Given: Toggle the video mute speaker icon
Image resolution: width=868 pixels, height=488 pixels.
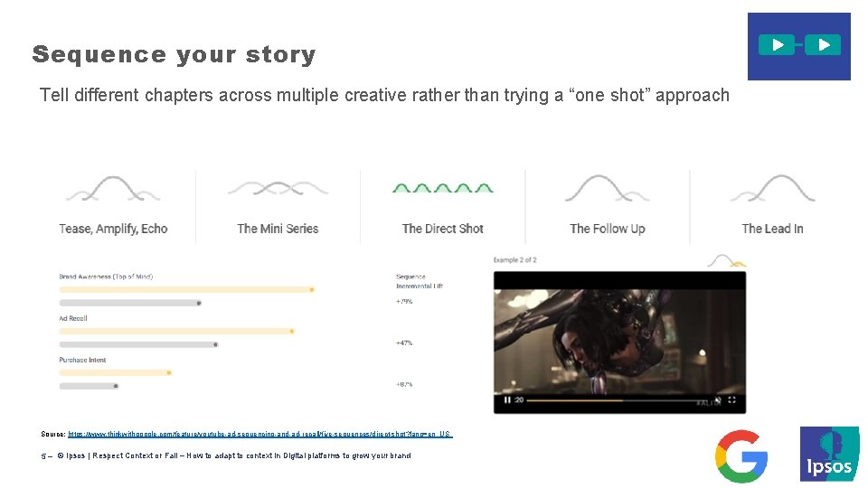Looking at the screenshot, I should coord(718,400).
